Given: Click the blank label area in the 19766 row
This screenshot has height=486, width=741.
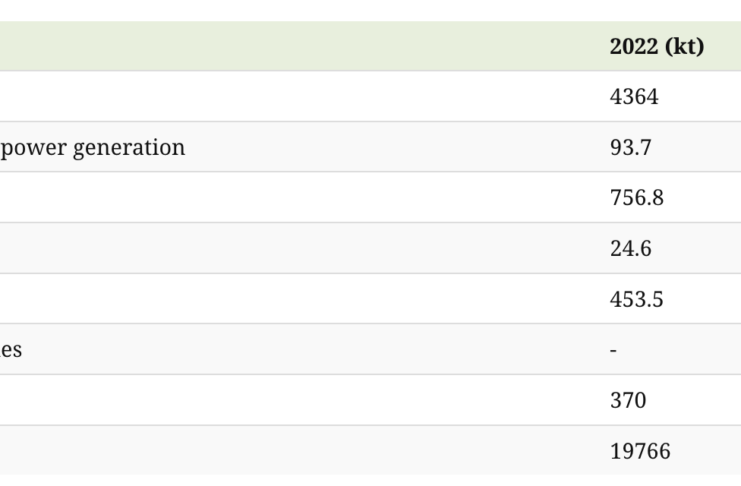Looking at the screenshot, I should point(300,452).
